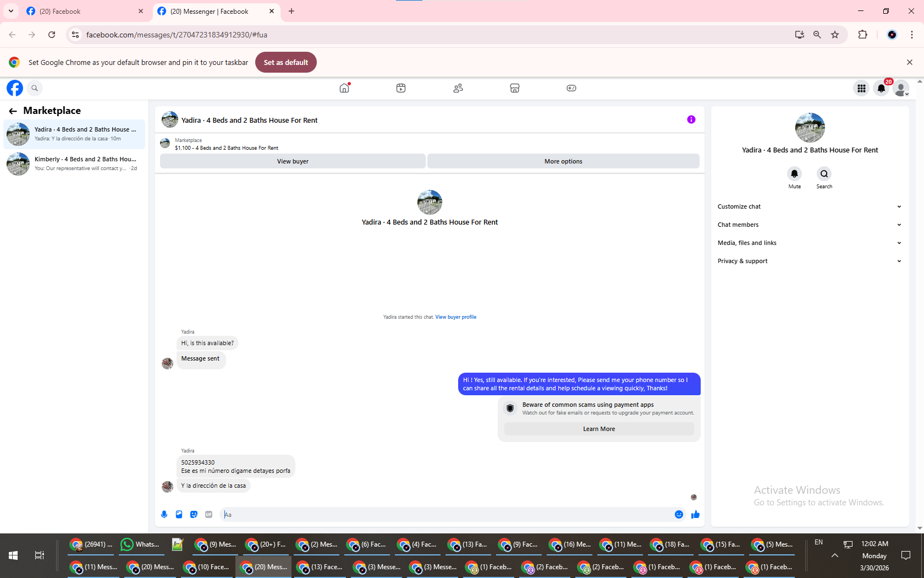Send a thumbs-up like
The height and width of the screenshot is (578, 924).
[x=695, y=515]
